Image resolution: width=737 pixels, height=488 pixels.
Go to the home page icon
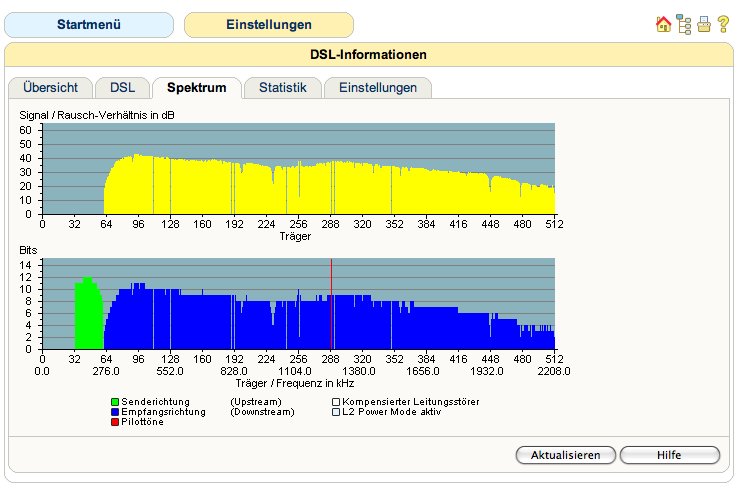tap(663, 24)
